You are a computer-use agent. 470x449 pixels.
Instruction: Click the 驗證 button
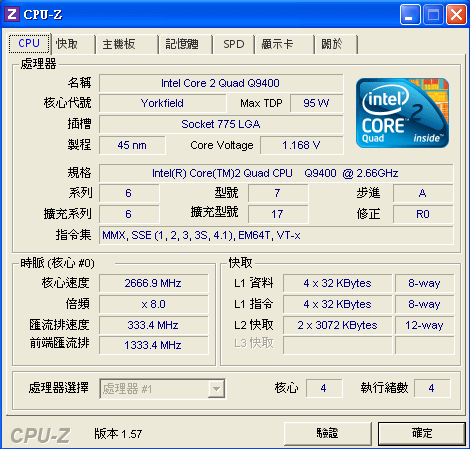328,433
